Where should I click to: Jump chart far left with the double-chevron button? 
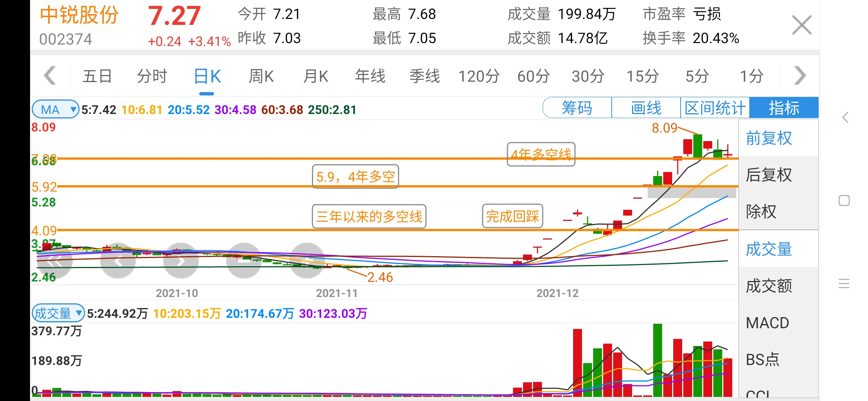(55, 261)
